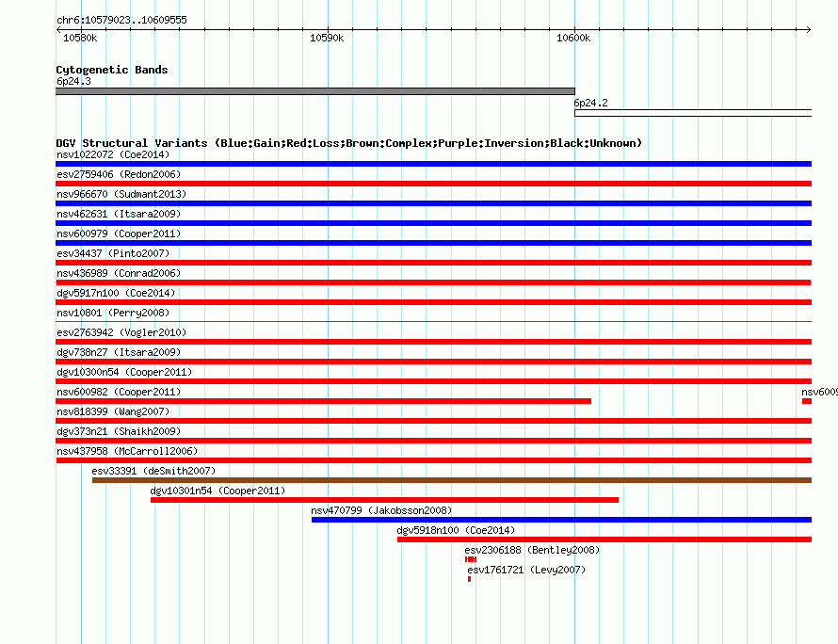
Task: Click the 10590k ruler tick label
Action: [x=327, y=38]
